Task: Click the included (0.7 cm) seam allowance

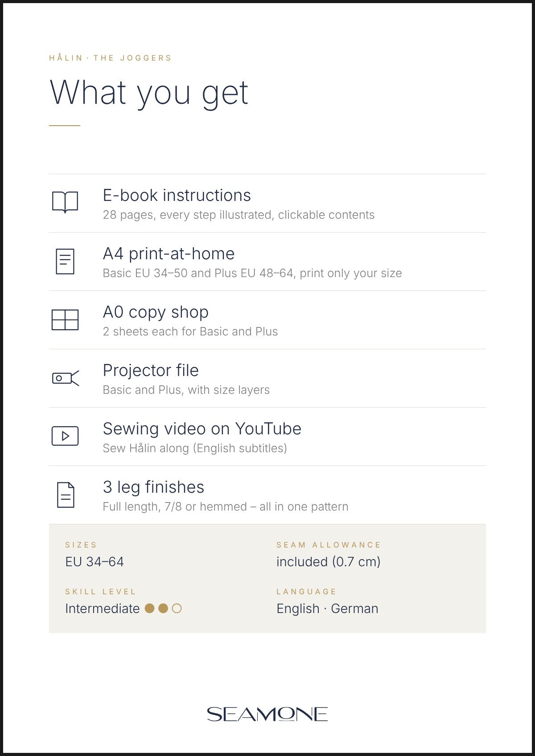Action: point(328,562)
